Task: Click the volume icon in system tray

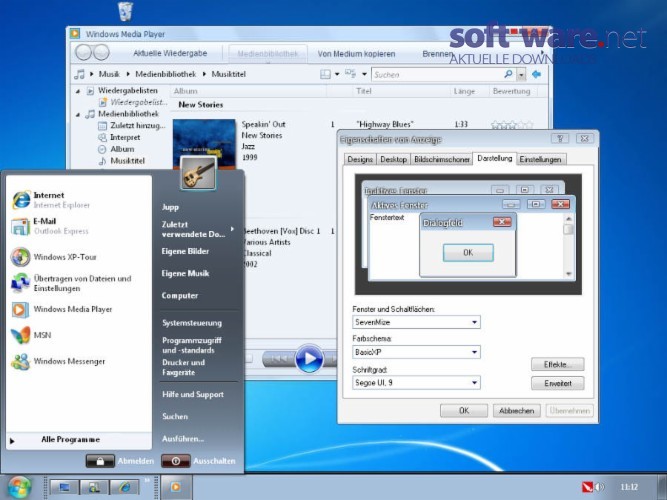Action: [600, 487]
